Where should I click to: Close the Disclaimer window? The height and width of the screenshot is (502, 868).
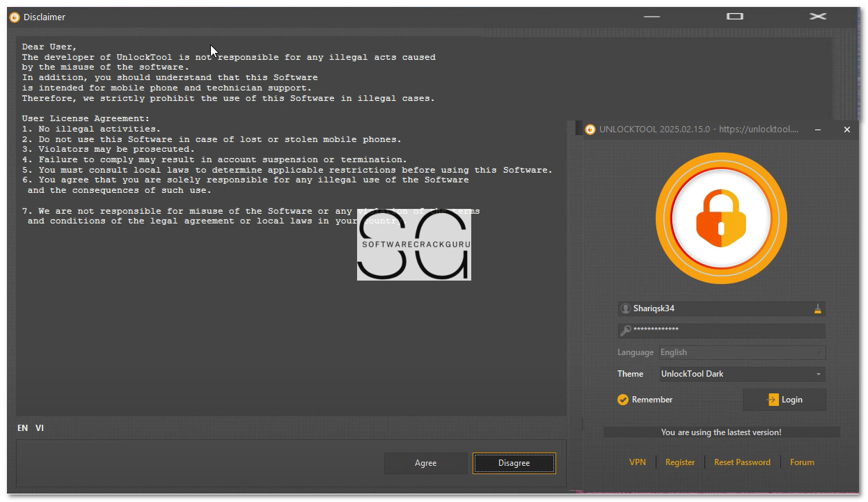click(x=818, y=17)
